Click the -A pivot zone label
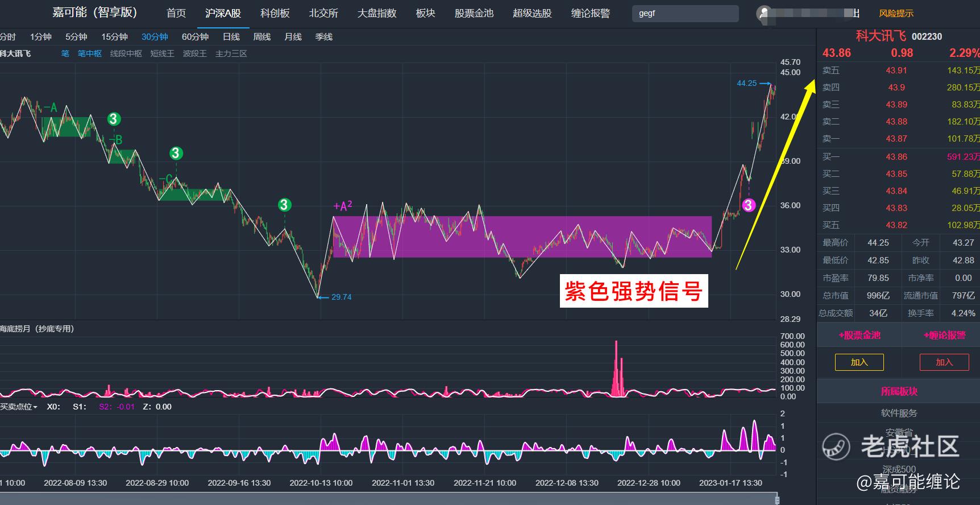980x505 pixels. pyautogui.click(x=51, y=107)
